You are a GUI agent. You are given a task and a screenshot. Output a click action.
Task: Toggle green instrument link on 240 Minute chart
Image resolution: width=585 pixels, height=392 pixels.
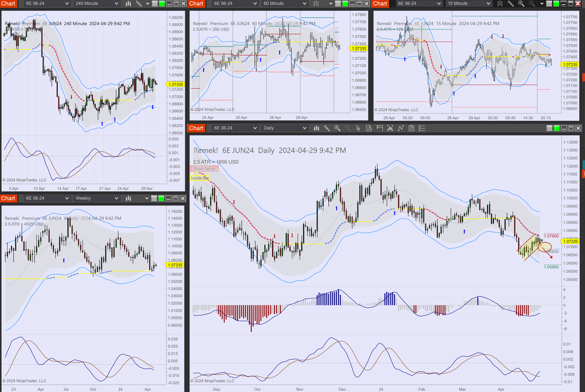pos(162,4)
